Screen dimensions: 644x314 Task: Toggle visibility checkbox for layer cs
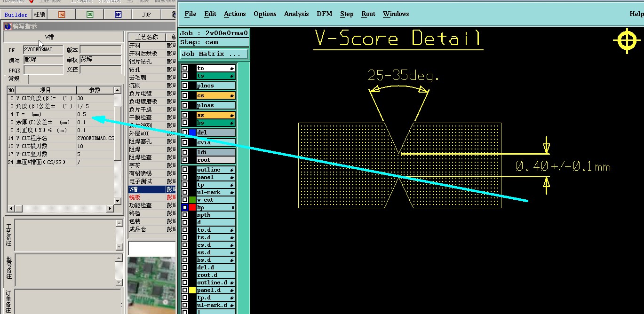point(185,95)
